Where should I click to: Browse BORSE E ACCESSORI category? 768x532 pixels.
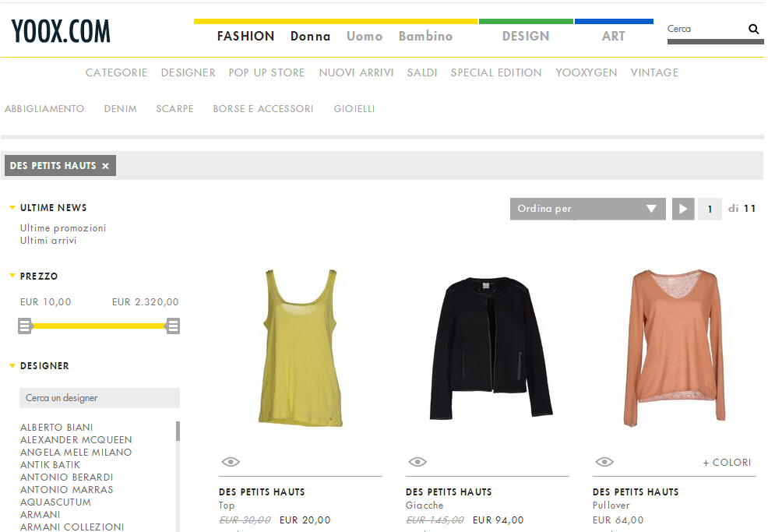coord(263,109)
